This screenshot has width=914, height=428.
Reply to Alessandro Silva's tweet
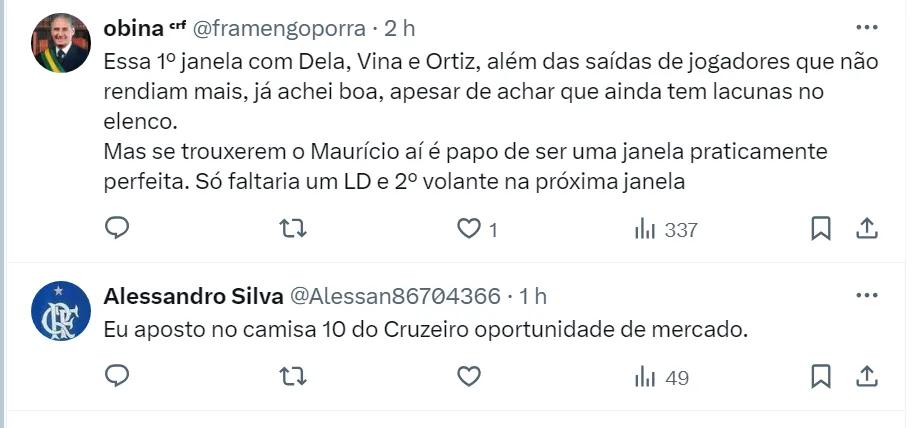(117, 377)
